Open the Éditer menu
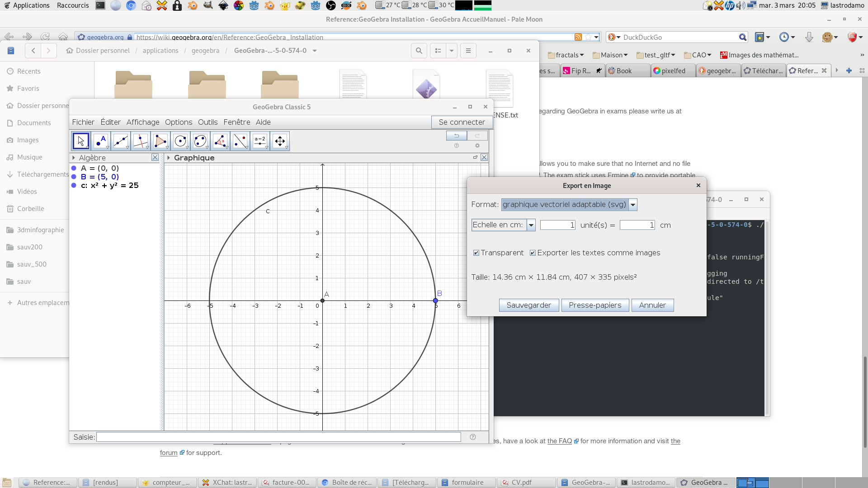868x488 pixels. (x=110, y=122)
